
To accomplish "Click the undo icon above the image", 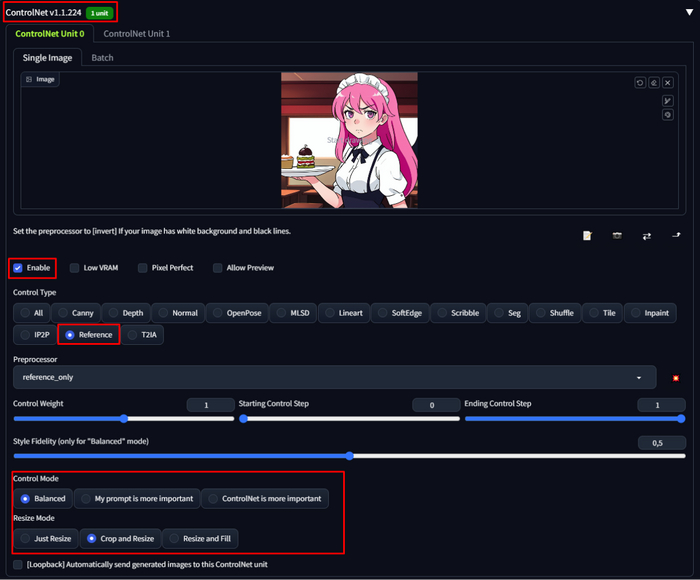I will (x=640, y=83).
